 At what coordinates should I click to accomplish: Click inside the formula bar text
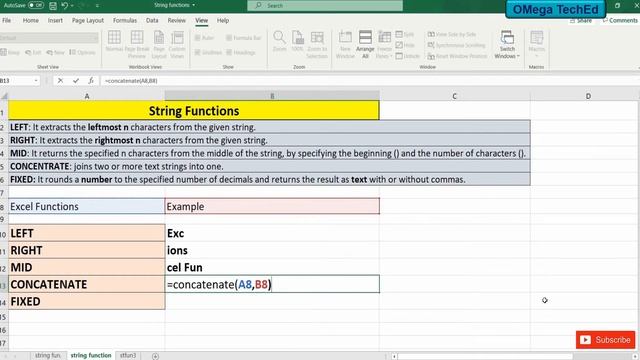click(x=131, y=81)
